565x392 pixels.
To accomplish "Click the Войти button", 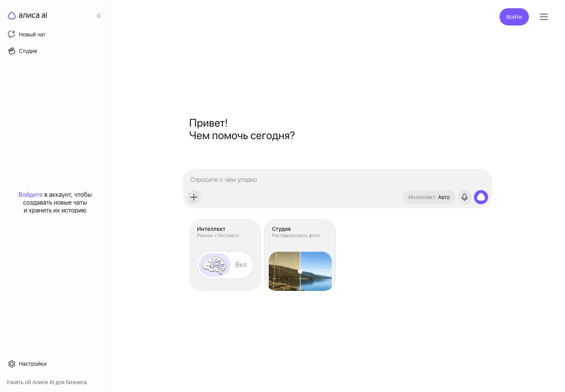I will coord(514,17).
